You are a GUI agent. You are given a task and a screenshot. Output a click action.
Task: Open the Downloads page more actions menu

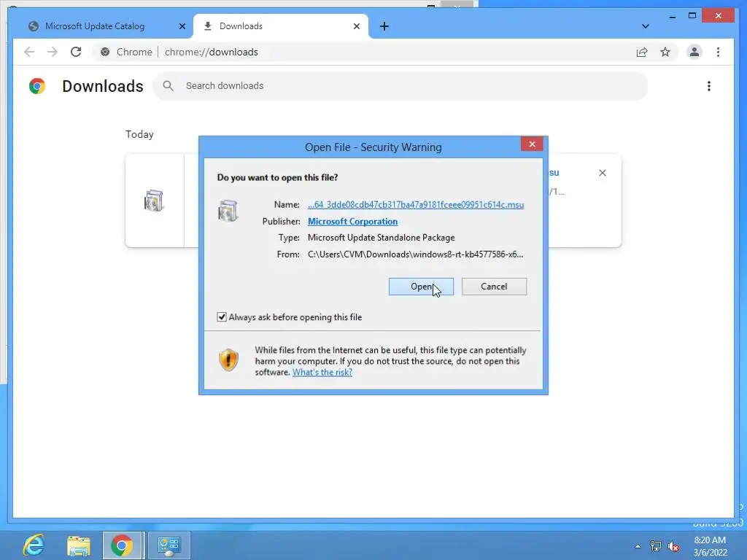click(709, 86)
